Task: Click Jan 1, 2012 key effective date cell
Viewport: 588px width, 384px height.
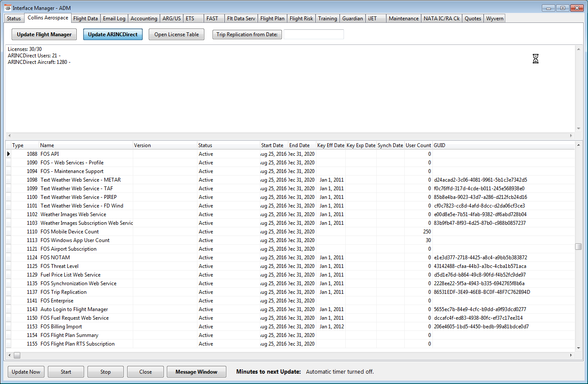Action: [x=331, y=327]
